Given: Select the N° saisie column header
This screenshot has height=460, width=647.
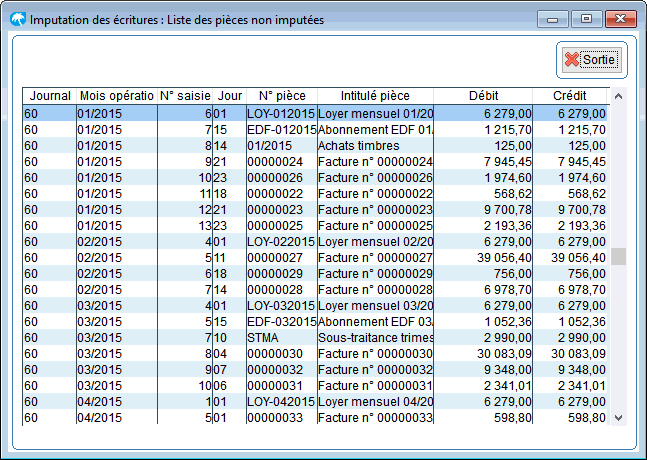Looking at the screenshot, I should tap(185, 96).
